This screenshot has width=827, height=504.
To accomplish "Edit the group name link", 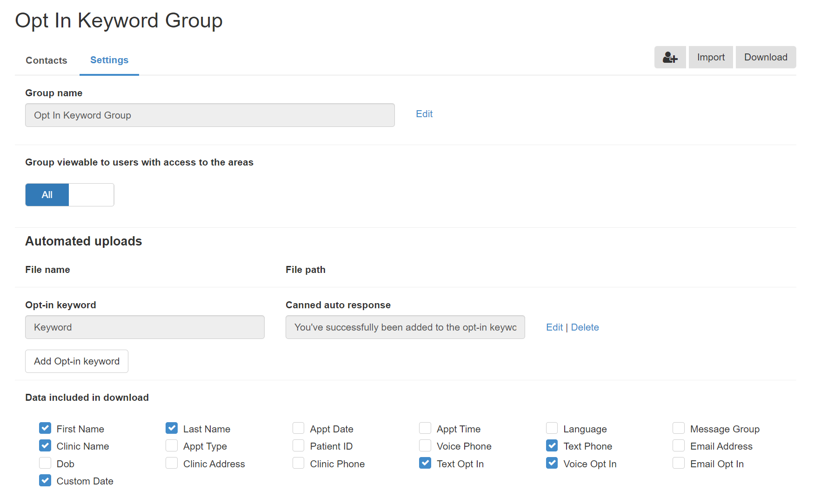I will (x=424, y=114).
